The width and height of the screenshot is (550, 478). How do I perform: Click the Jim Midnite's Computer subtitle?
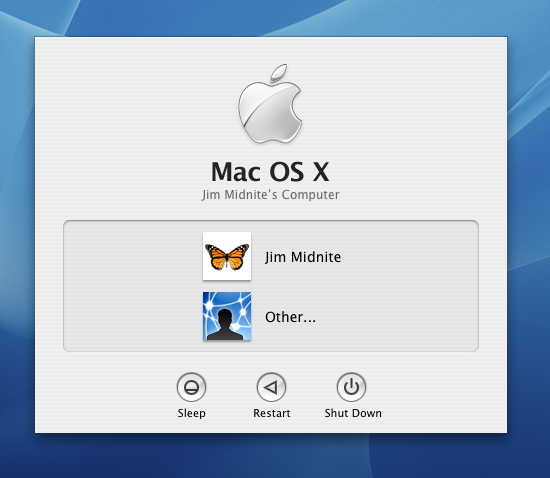[271, 195]
